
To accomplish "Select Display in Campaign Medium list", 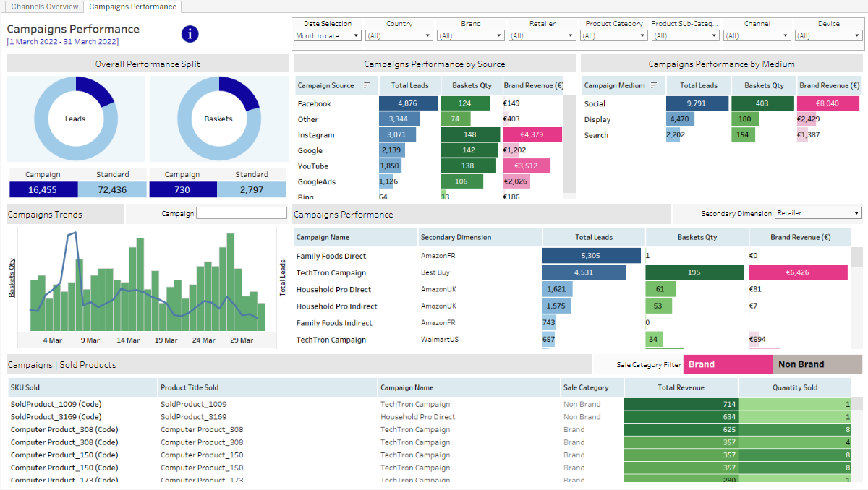I will [597, 119].
